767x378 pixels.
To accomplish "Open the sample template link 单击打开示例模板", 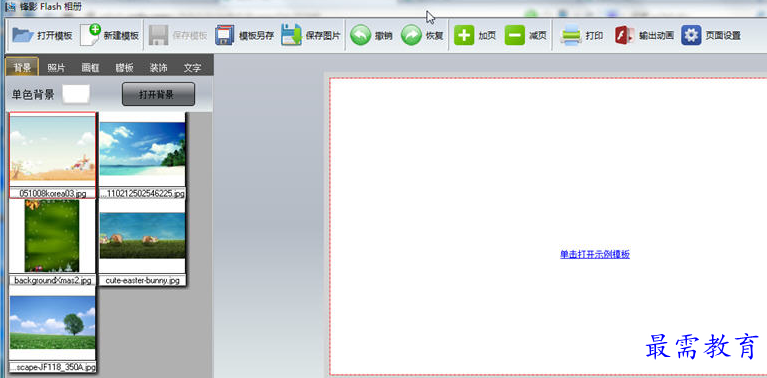I will click(595, 254).
